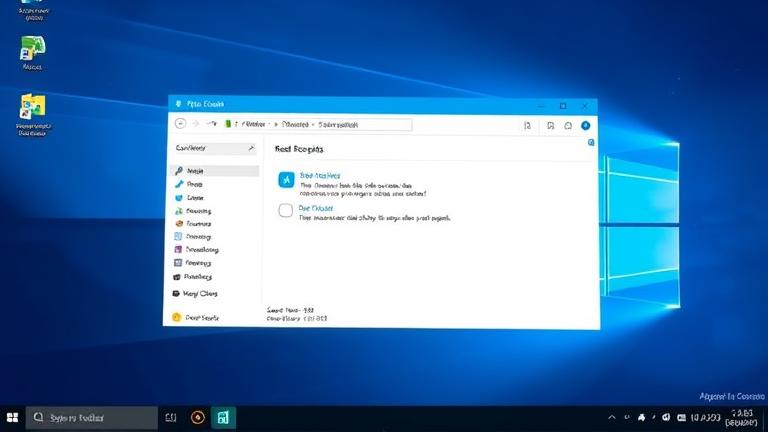Screen dimensions: 768x432
Task: Select the active teal taskbar app
Action: [x=223, y=417]
